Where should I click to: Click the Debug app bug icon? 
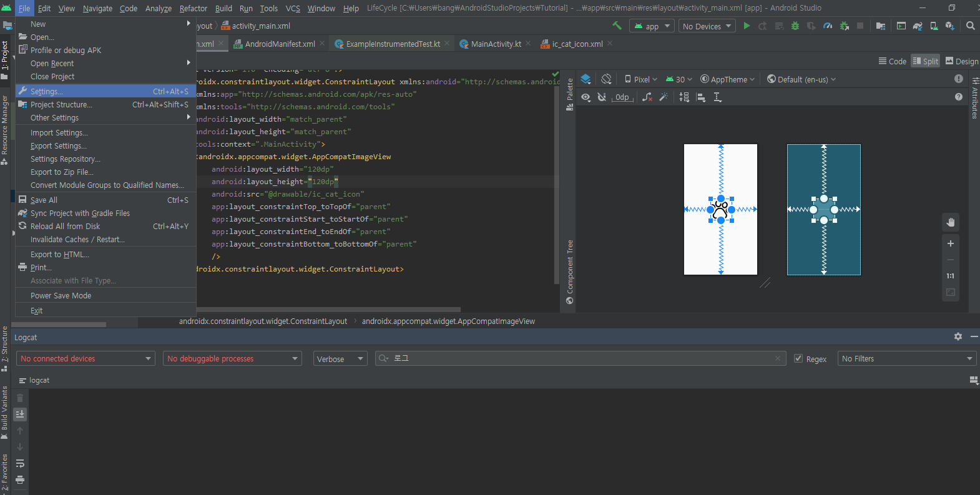pyautogui.click(x=795, y=26)
